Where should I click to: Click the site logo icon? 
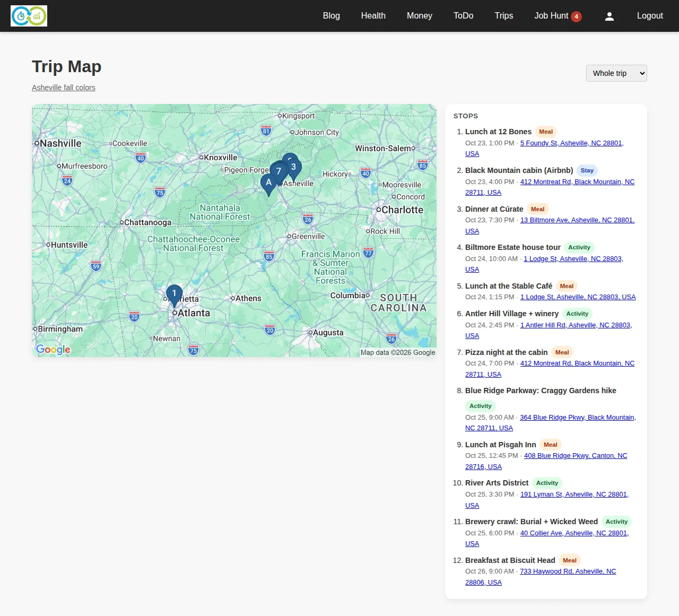[x=29, y=16]
